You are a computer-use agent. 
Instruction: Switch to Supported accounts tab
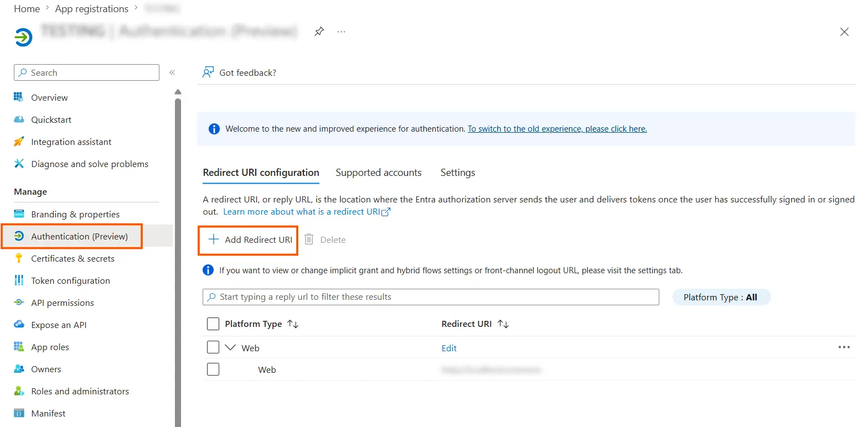379,173
